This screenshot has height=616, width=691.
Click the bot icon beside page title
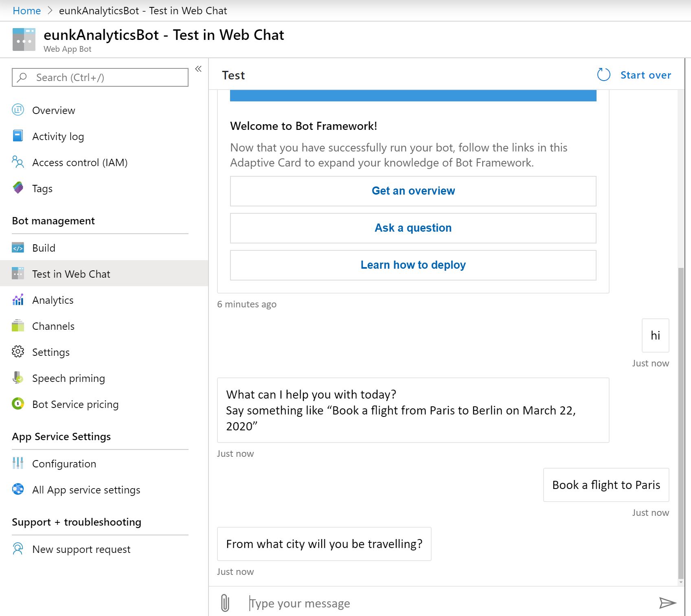pos(24,39)
